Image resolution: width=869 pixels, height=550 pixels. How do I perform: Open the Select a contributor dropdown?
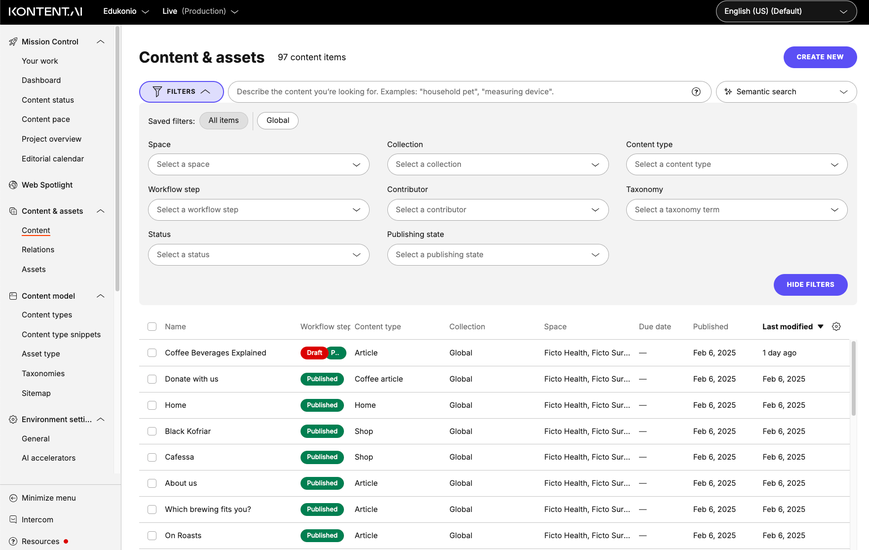pyautogui.click(x=498, y=210)
